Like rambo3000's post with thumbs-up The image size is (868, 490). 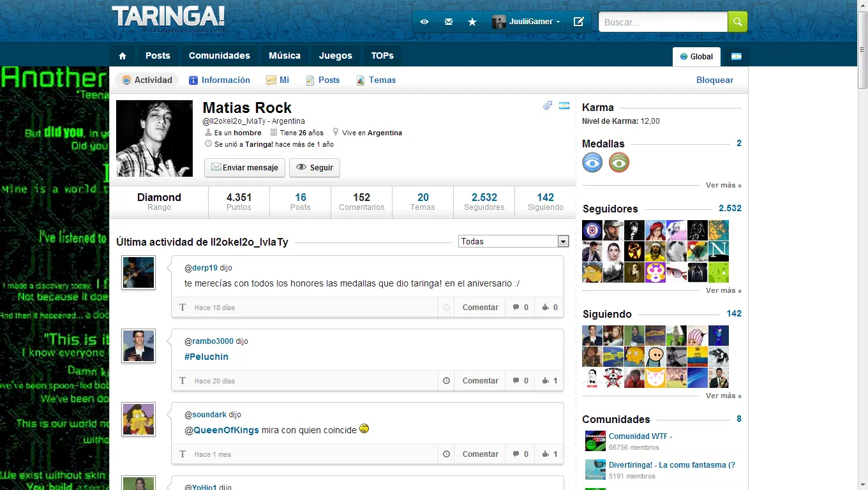[550, 381]
